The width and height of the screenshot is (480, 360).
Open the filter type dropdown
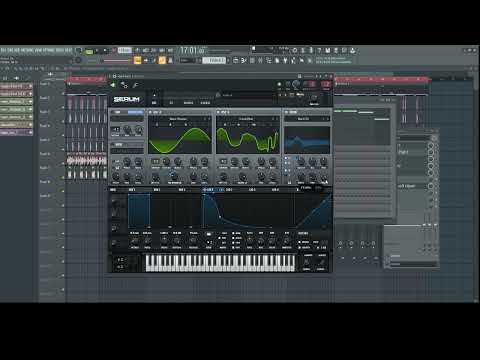click(303, 119)
